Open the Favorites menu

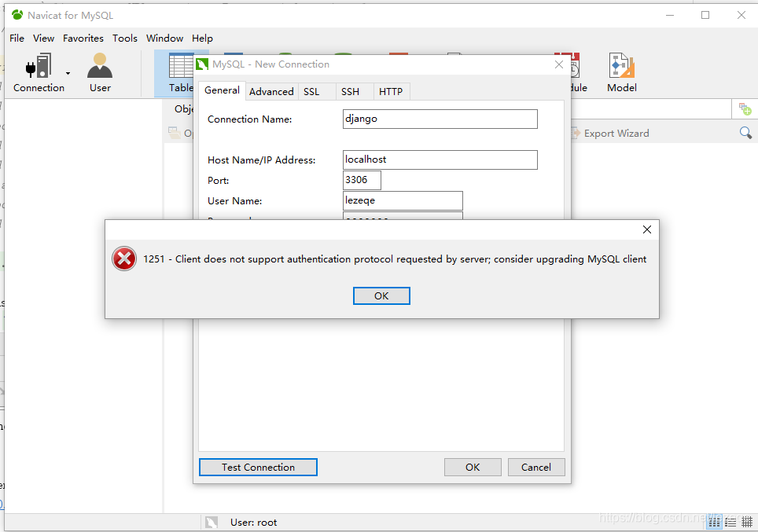tap(83, 38)
